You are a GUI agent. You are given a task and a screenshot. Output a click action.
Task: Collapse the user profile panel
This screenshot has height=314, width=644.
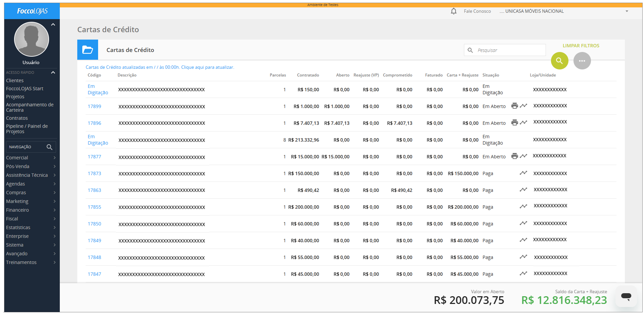pyautogui.click(x=53, y=25)
